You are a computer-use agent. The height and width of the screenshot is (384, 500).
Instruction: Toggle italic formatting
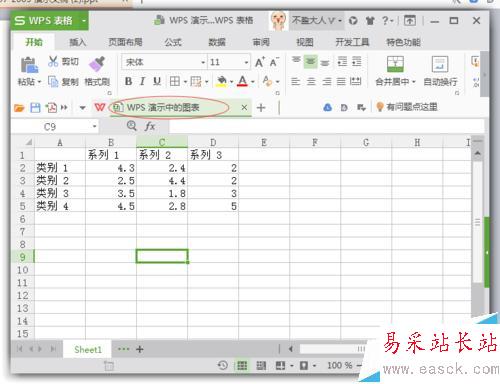[x=142, y=81]
